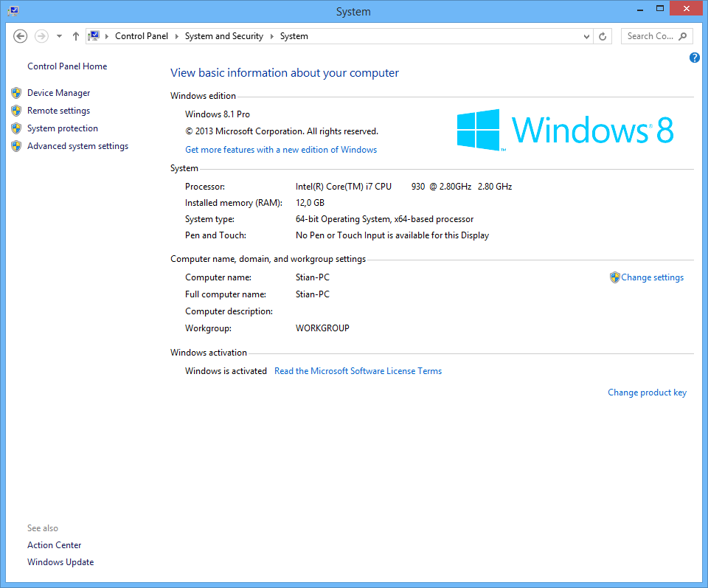Click the © 2013 Microsoft Corporation copyright text

click(x=281, y=131)
